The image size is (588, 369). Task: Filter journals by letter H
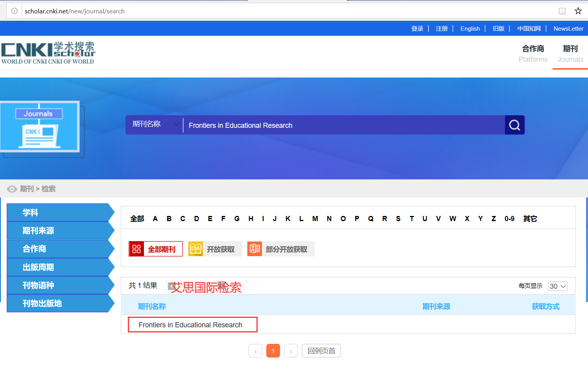point(251,219)
